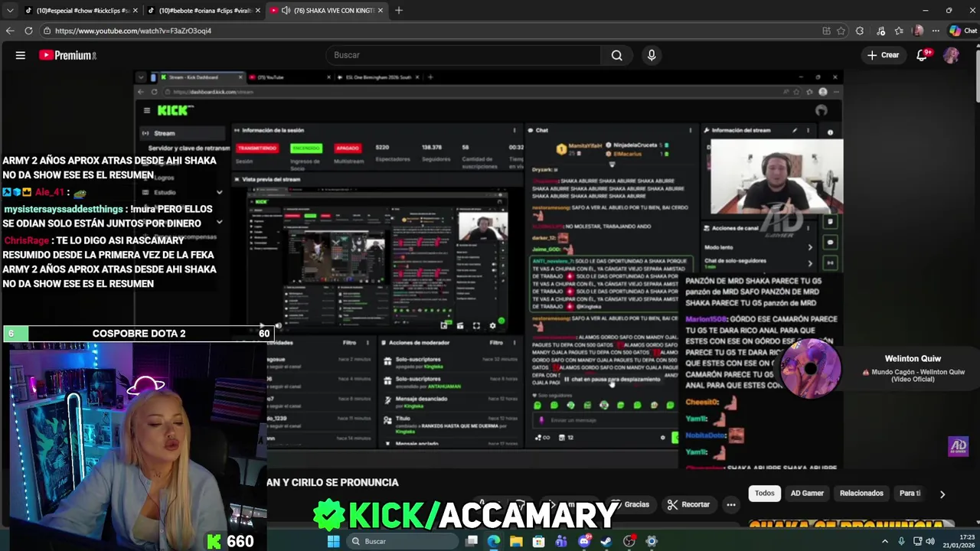Click the YouTube search magnifier button

tap(616, 55)
